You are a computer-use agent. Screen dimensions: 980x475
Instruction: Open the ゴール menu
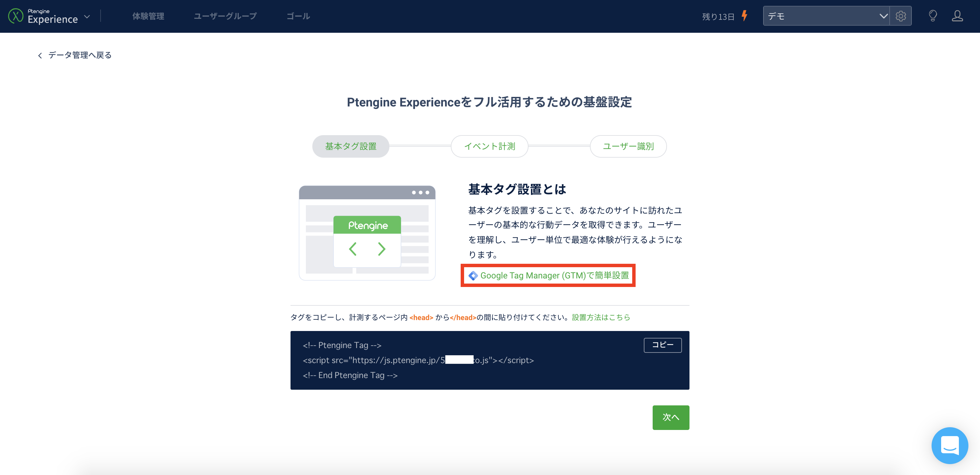point(298,16)
